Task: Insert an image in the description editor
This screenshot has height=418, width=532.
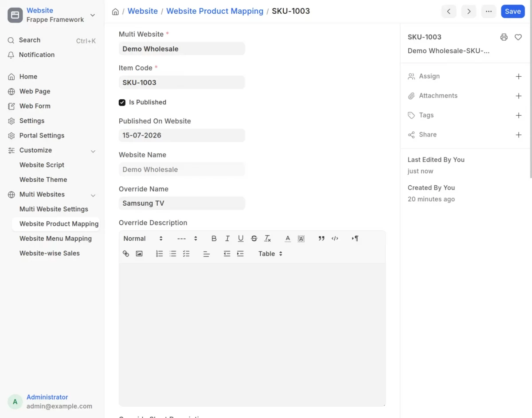Action: click(139, 254)
